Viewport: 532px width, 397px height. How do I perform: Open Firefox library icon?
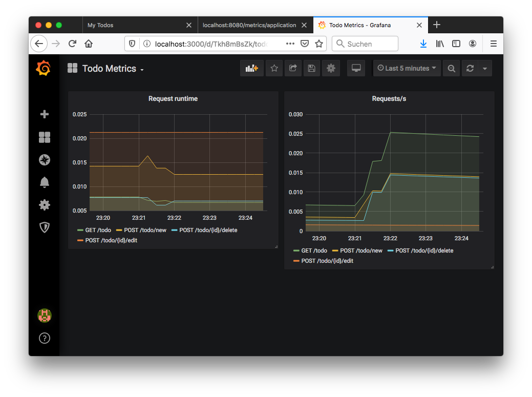[440, 44]
